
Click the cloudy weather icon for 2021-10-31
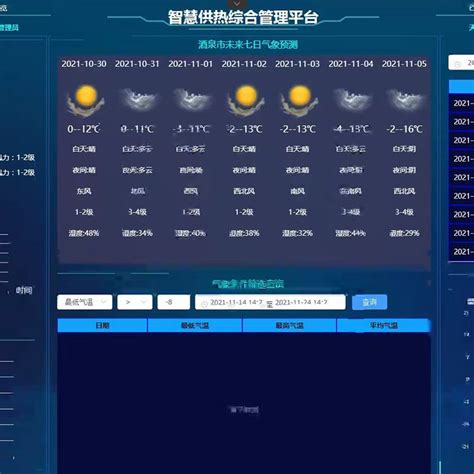pos(138,100)
